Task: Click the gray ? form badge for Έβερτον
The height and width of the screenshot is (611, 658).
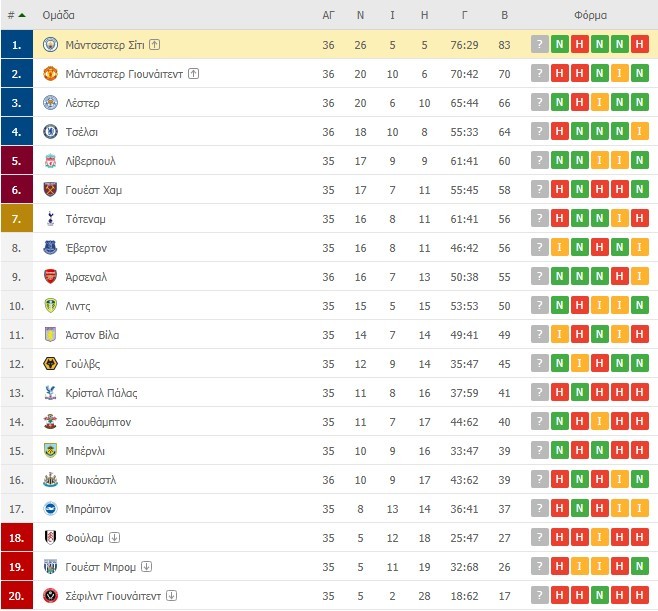Action: point(541,247)
